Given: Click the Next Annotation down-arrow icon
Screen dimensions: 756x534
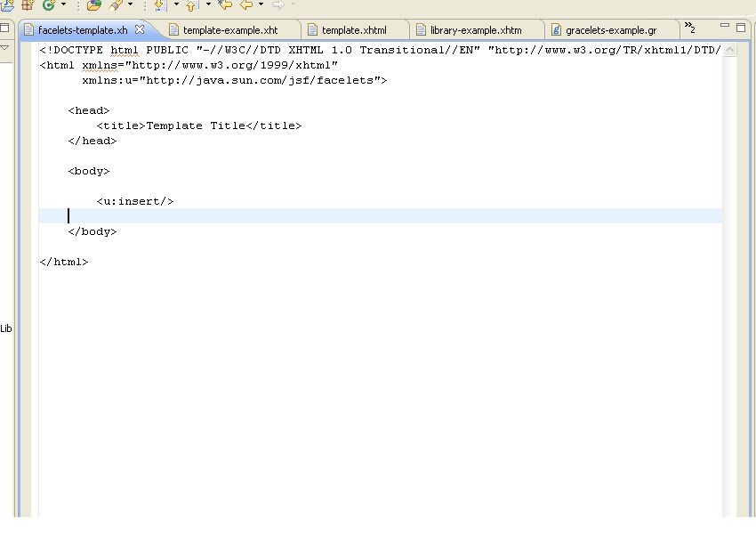Looking at the screenshot, I should pos(160,5).
